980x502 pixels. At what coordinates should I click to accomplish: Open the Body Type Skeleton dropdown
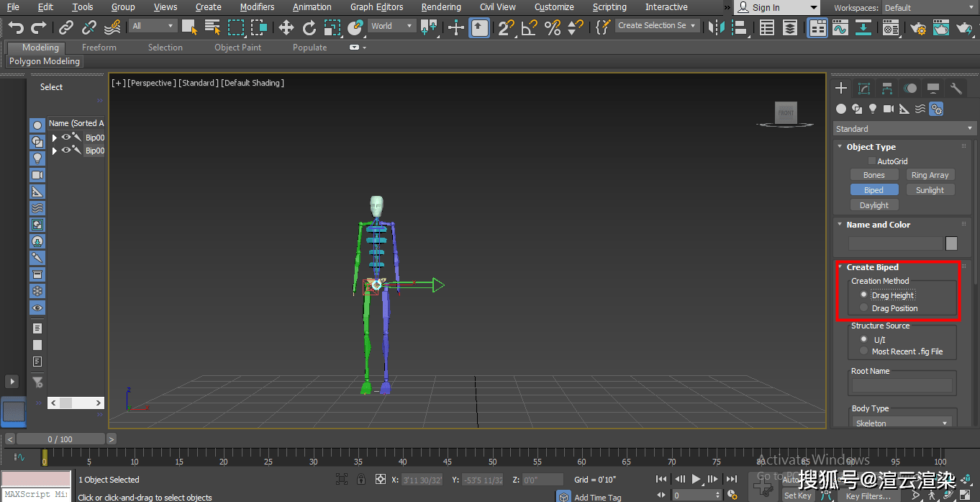pos(903,423)
